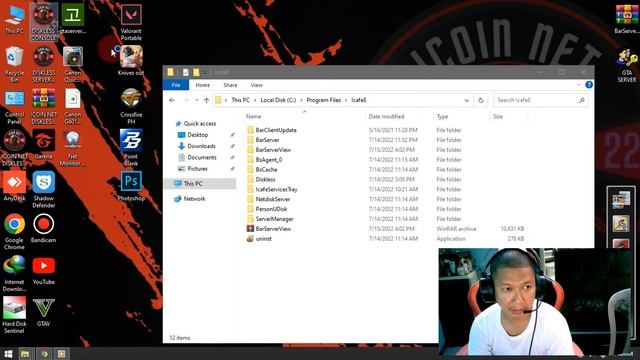
Task: Launch Valorant Portable desktop icon
Action: click(131, 22)
